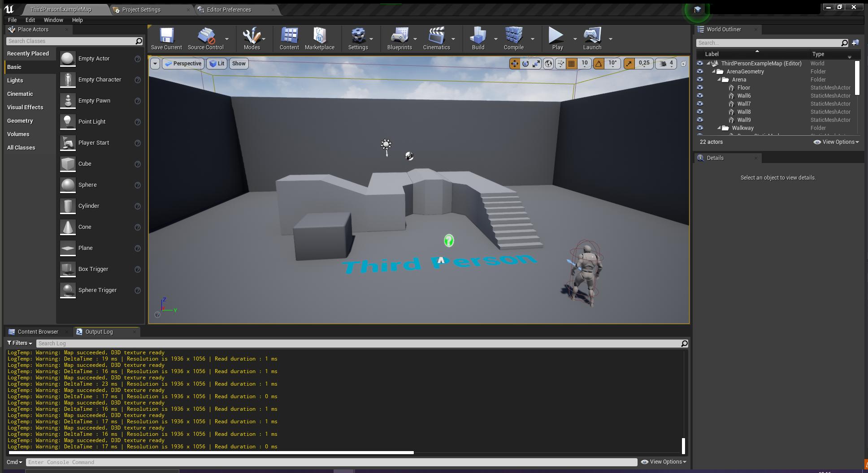Focus the Enter Console Command field

click(331, 462)
